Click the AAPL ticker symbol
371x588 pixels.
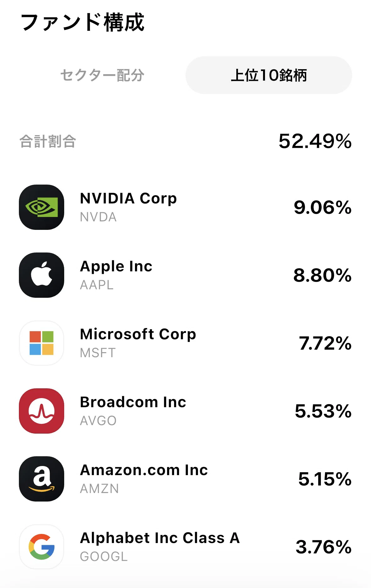[x=97, y=285]
